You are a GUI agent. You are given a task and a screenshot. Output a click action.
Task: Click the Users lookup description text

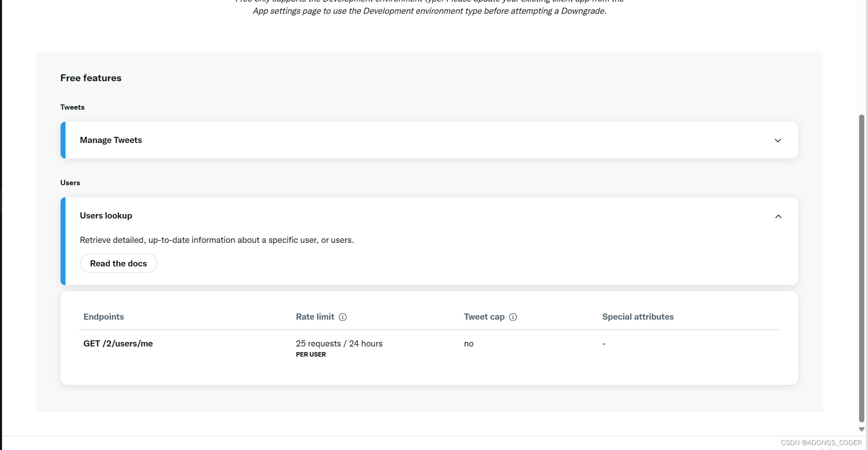tap(217, 240)
